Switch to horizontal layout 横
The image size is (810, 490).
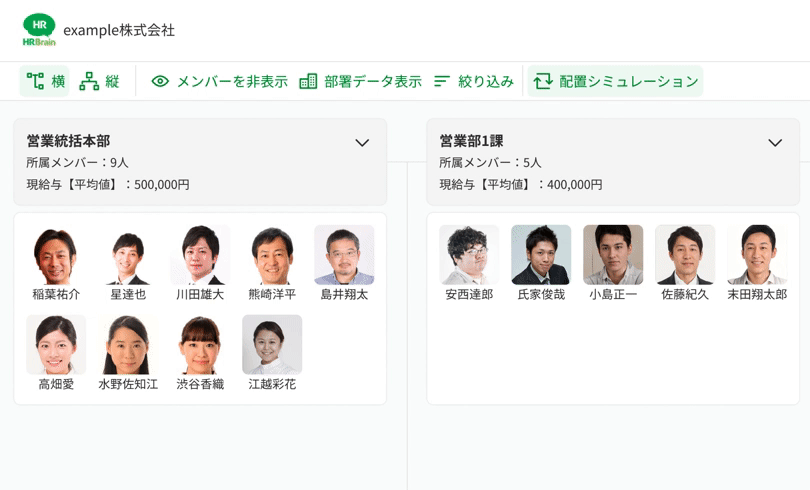coord(44,81)
